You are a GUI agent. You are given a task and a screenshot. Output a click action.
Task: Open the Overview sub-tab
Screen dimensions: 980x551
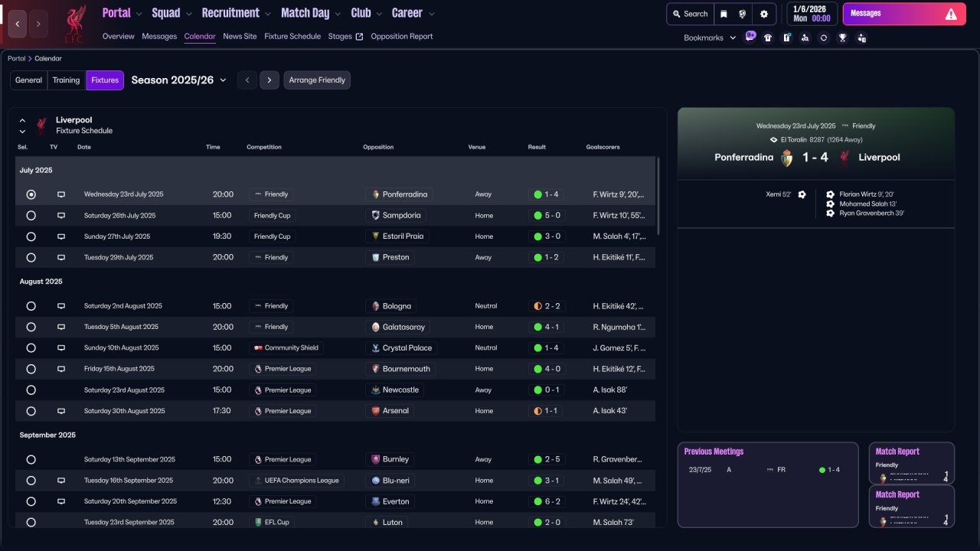tap(118, 37)
